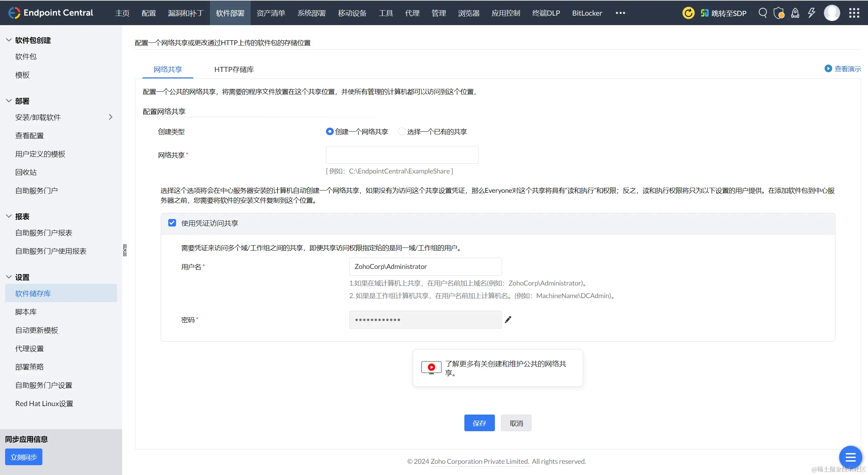
Task: Edit the password using the pencil icon
Action: point(508,319)
